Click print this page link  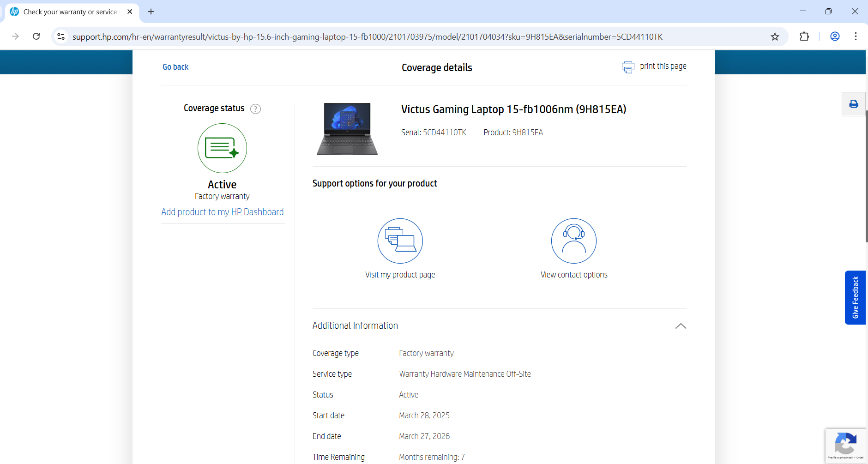coord(663,66)
